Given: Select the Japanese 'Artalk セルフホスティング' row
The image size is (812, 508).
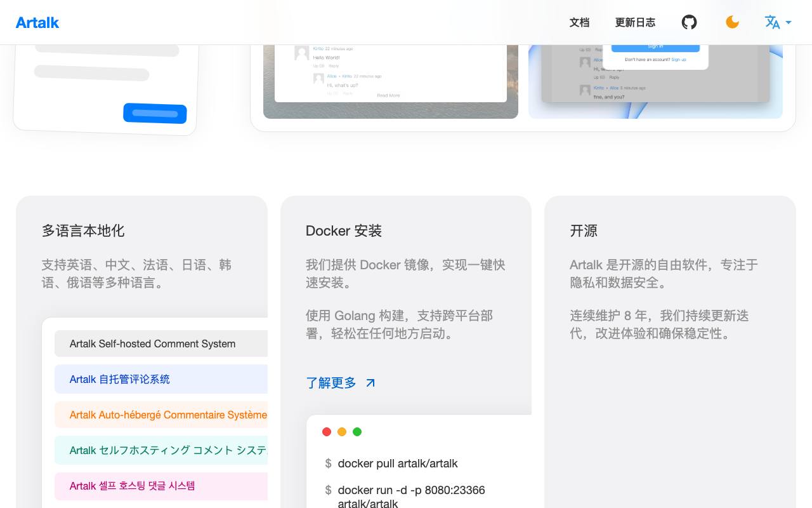Looking at the screenshot, I should click(x=161, y=450).
